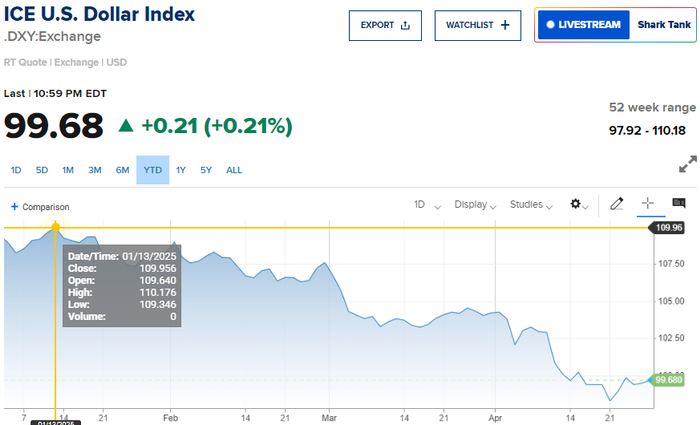Select the pencil drawing tool

(x=616, y=204)
